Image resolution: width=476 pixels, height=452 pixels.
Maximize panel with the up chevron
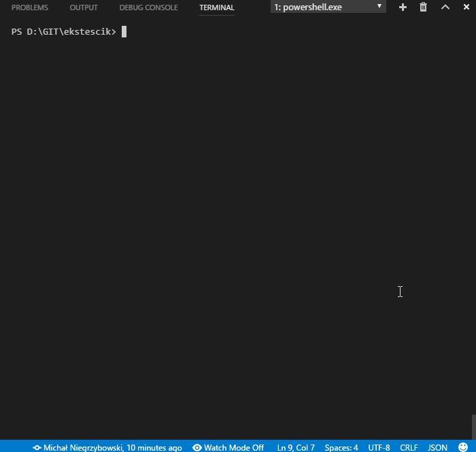tap(445, 7)
